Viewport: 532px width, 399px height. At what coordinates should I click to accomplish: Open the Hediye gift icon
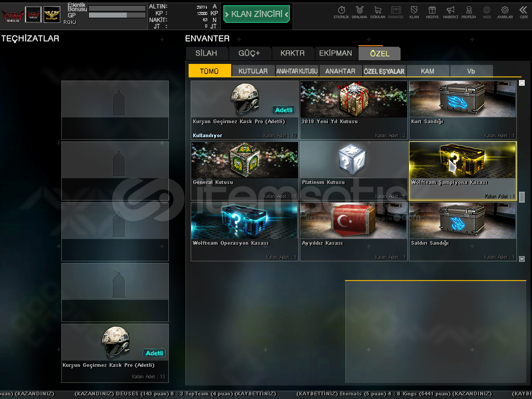click(x=432, y=12)
